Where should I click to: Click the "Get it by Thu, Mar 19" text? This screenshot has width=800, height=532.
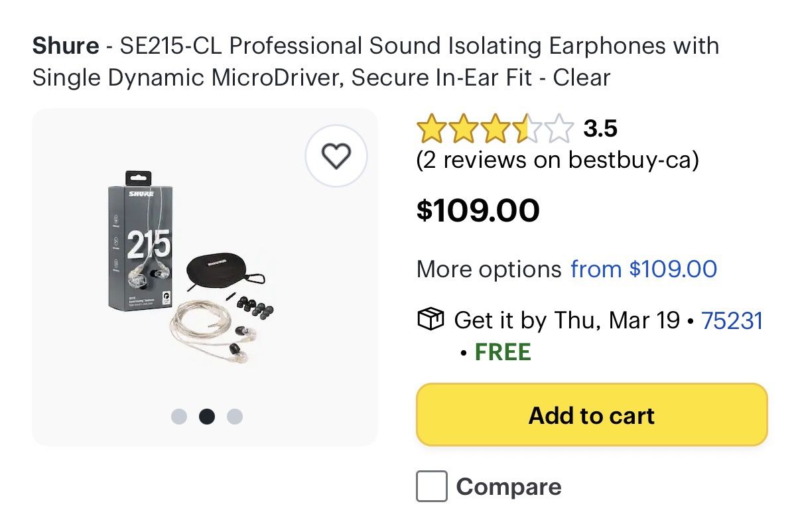pos(567,320)
